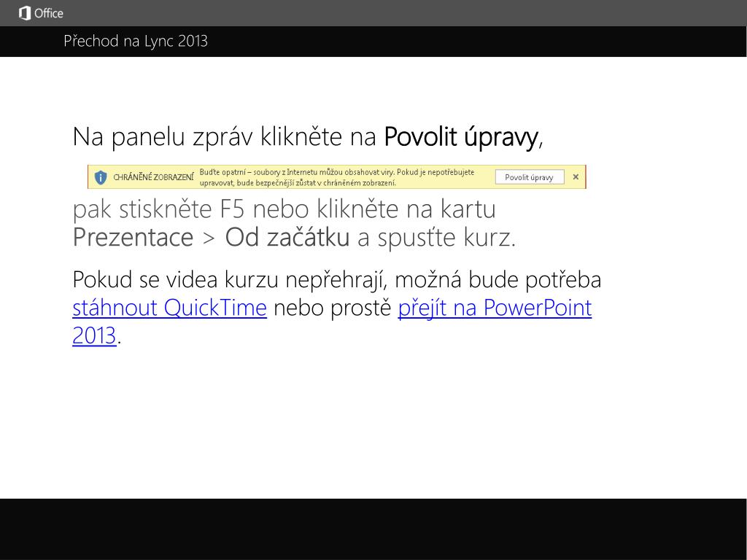Viewport: 747px width, 560px height.
Task: Click the Povolit úpravy button
Action: click(x=530, y=177)
